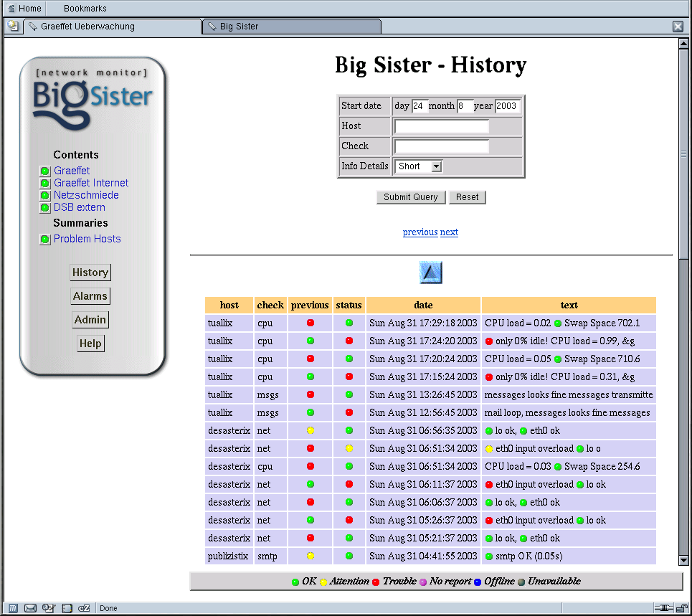
Task: Open the IRC chat icon in the status bar
Action: pos(84,608)
